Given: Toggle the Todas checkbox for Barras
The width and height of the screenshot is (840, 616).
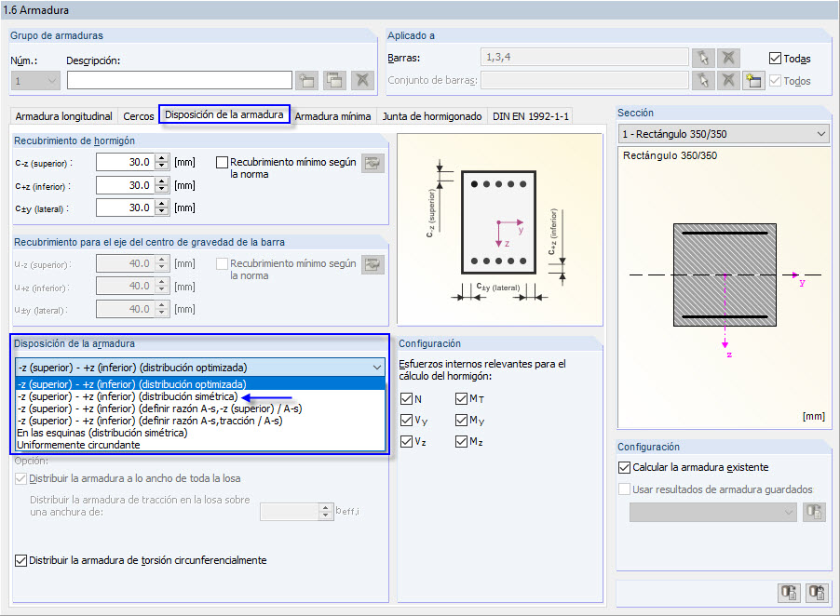Looking at the screenshot, I should click(x=775, y=59).
